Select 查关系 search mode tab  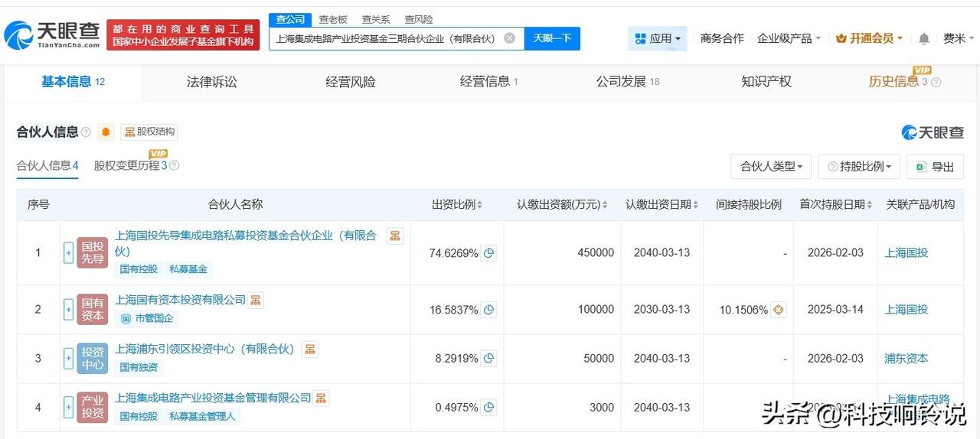tap(376, 20)
